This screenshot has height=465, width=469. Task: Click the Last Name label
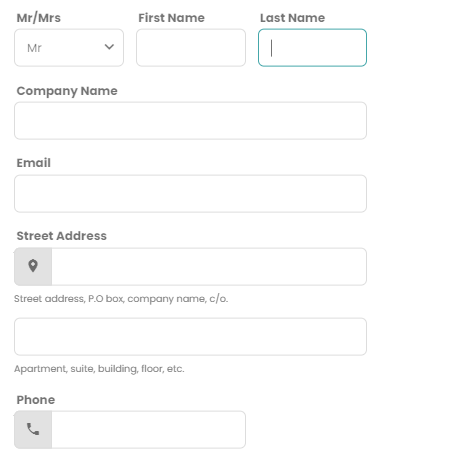293,18
